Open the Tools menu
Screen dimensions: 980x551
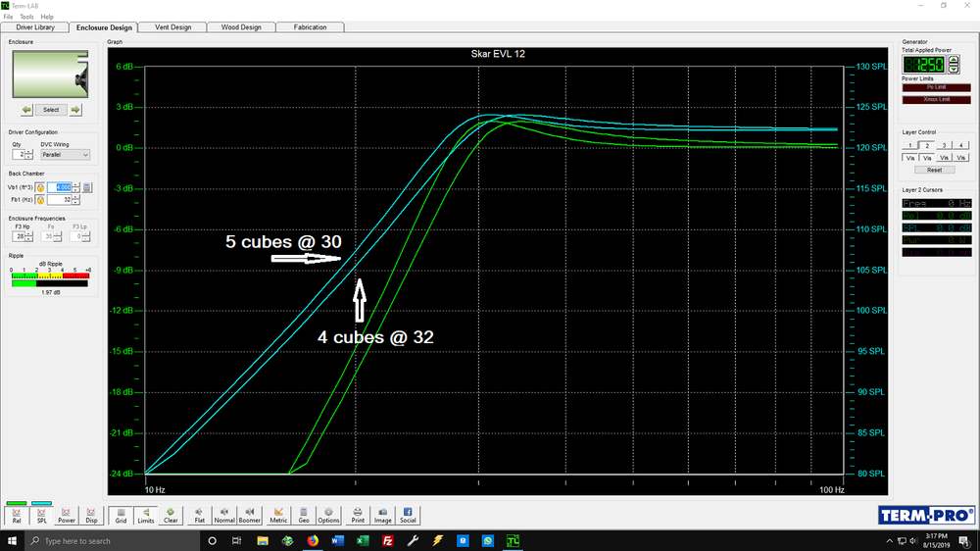click(x=26, y=17)
